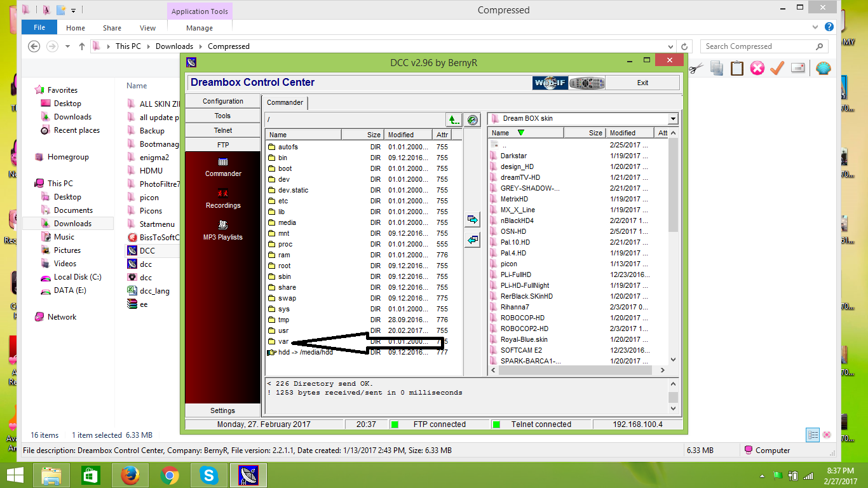
Task: Toggle sort on the right panel Name column
Action: click(x=526, y=133)
